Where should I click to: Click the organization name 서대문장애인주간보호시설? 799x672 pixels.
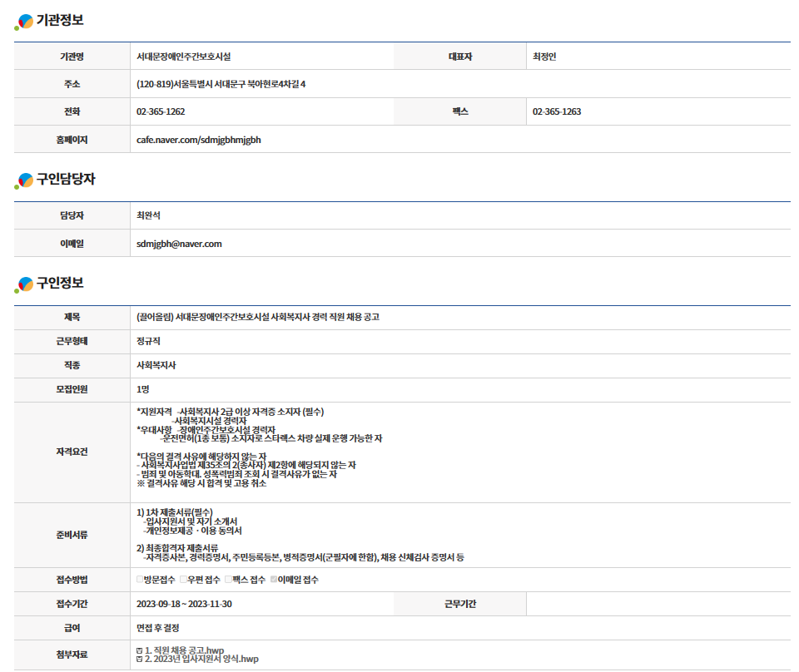pyautogui.click(x=183, y=57)
